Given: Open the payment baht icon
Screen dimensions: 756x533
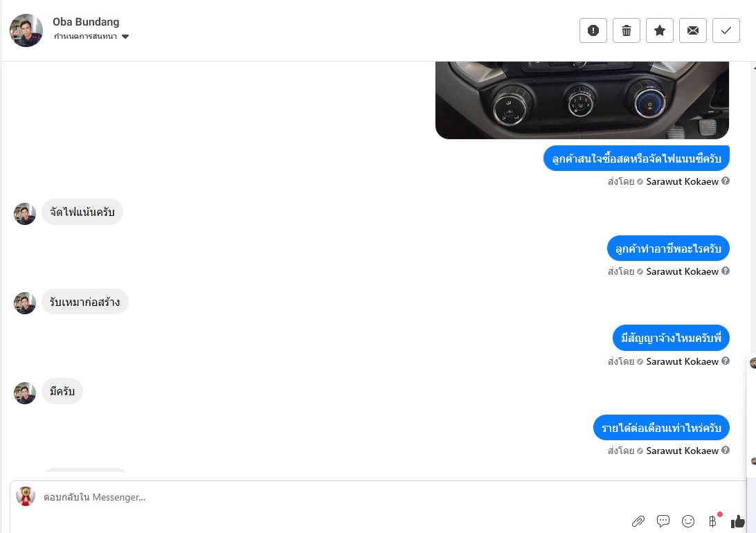Looking at the screenshot, I should pos(713,521).
